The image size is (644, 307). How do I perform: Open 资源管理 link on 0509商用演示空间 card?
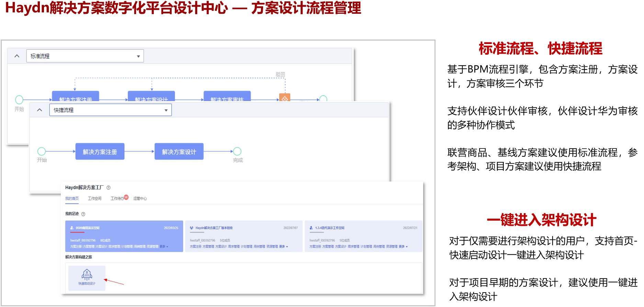pos(152,246)
